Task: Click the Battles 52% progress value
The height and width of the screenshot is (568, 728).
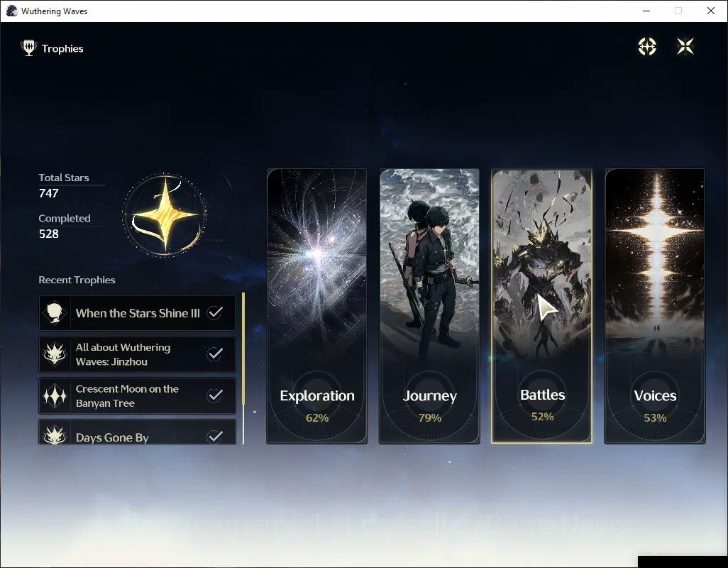Action: pyautogui.click(x=542, y=417)
